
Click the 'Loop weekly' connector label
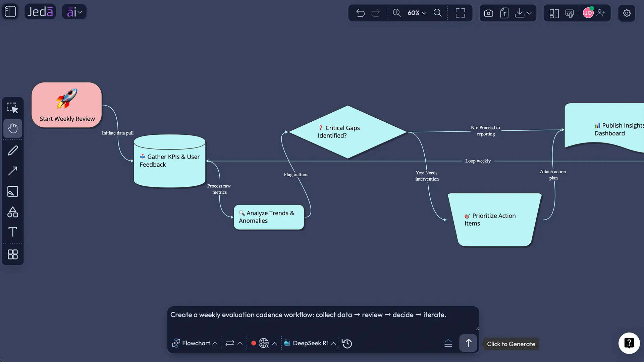click(478, 161)
